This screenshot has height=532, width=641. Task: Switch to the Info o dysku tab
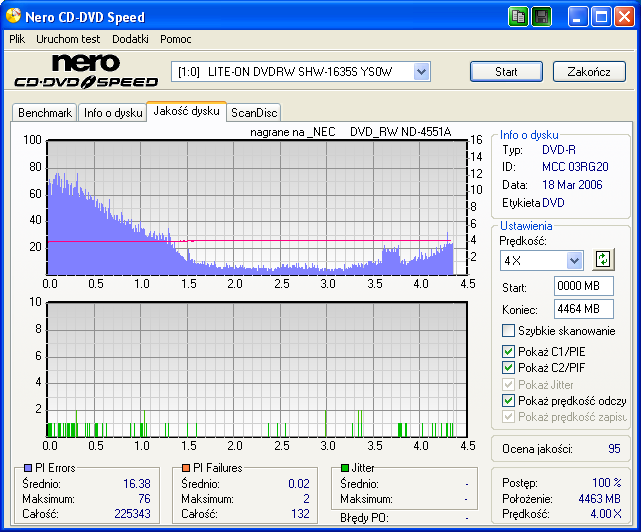(113, 112)
